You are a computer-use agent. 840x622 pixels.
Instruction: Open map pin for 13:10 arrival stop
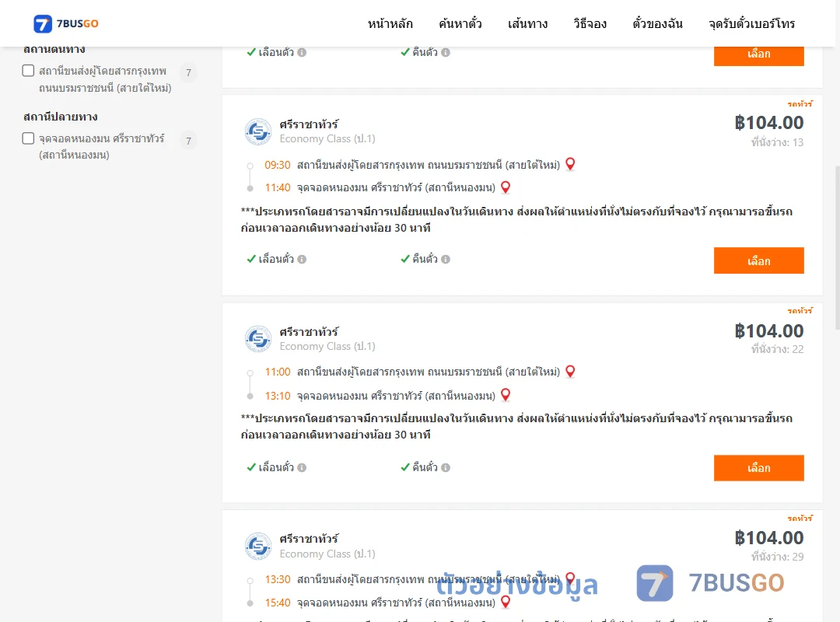[x=506, y=395]
